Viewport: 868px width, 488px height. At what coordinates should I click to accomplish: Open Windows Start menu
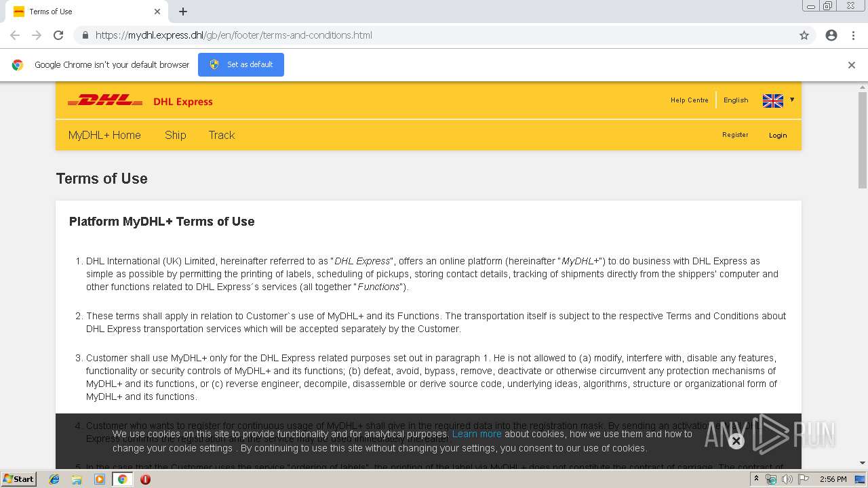pyautogui.click(x=18, y=479)
